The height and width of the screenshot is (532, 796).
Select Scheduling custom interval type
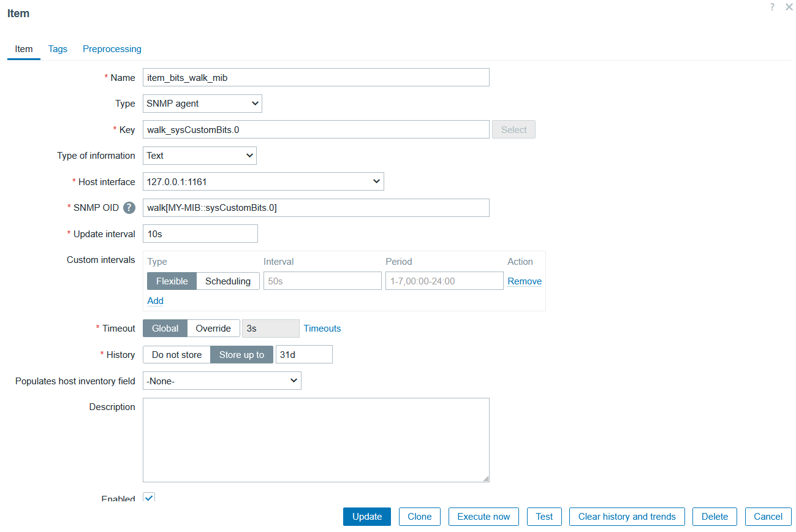pos(227,281)
